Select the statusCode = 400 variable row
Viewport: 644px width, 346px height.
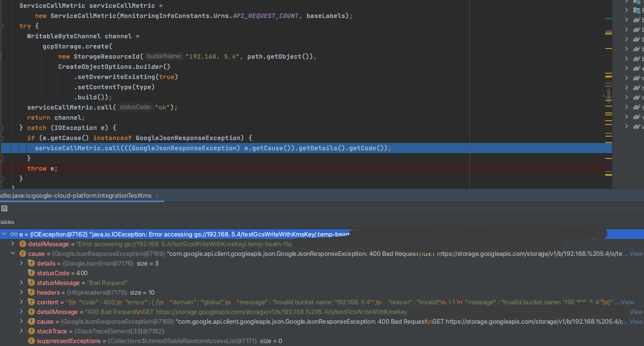[x=322, y=273]
